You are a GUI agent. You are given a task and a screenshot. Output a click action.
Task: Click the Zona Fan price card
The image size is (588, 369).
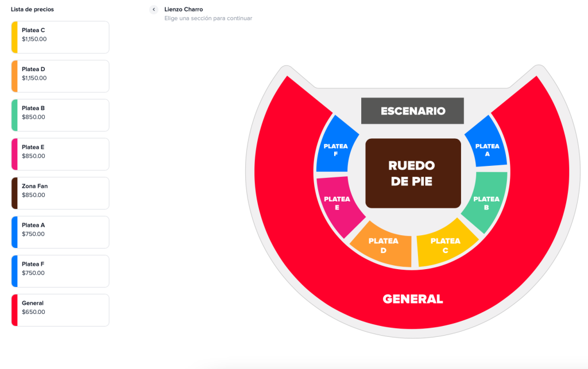[x=59, y=193]
